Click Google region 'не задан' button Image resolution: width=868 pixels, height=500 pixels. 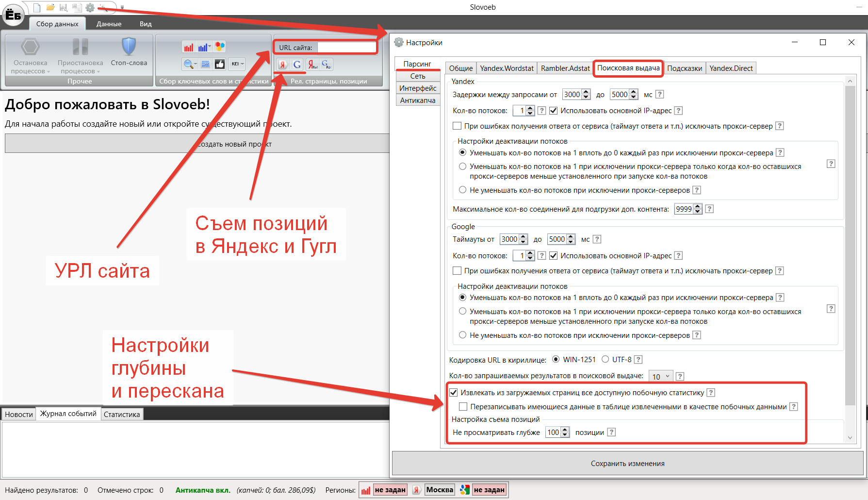click(489, 490)
